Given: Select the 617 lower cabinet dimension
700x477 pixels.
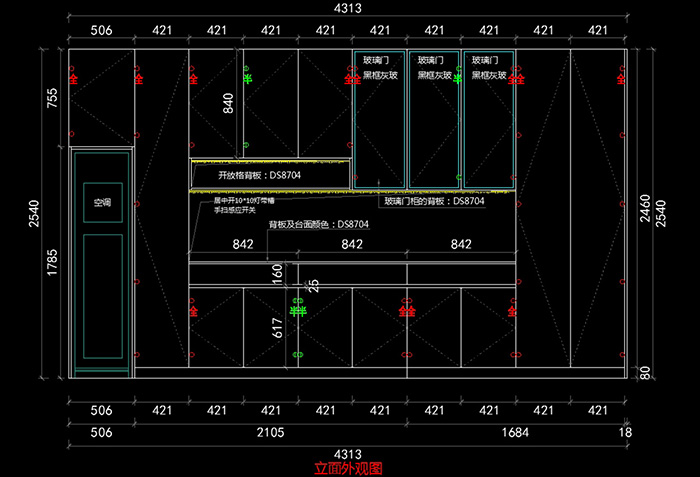Looking at the screenshot, I should [x=278, y=327].
